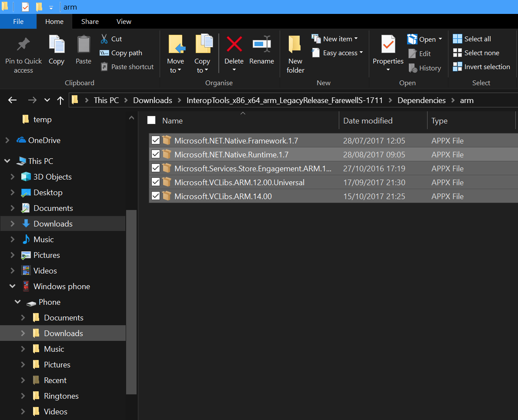518x420 pixels.
Task: Switch to the Share ribbon tab
Action: (x=90, y=21)
